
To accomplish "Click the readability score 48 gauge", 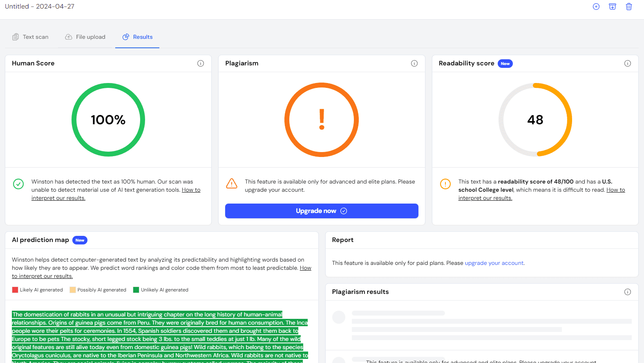I will 535,120.
